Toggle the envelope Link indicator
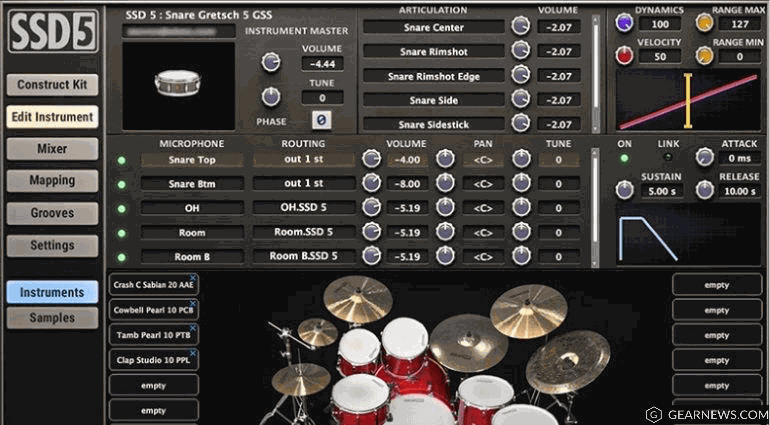Image resolution: width=770 pixels, height=425 pixels. [668, 159]
